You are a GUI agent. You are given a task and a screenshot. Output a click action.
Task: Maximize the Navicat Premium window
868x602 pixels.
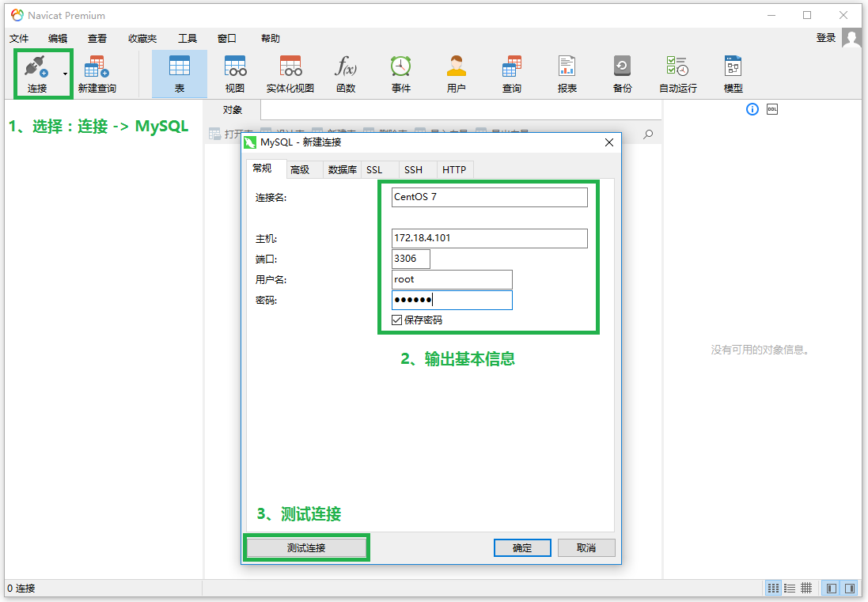tap(807, 16)
